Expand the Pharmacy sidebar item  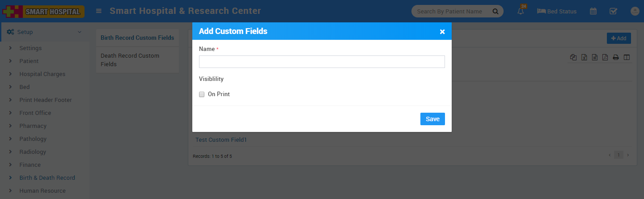tap(33, 126)
